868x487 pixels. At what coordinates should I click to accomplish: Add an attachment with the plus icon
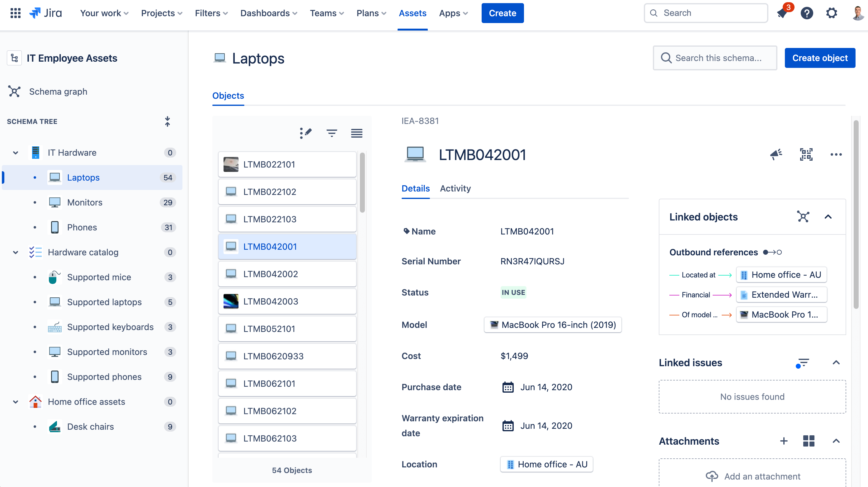(x=784, y=441)
